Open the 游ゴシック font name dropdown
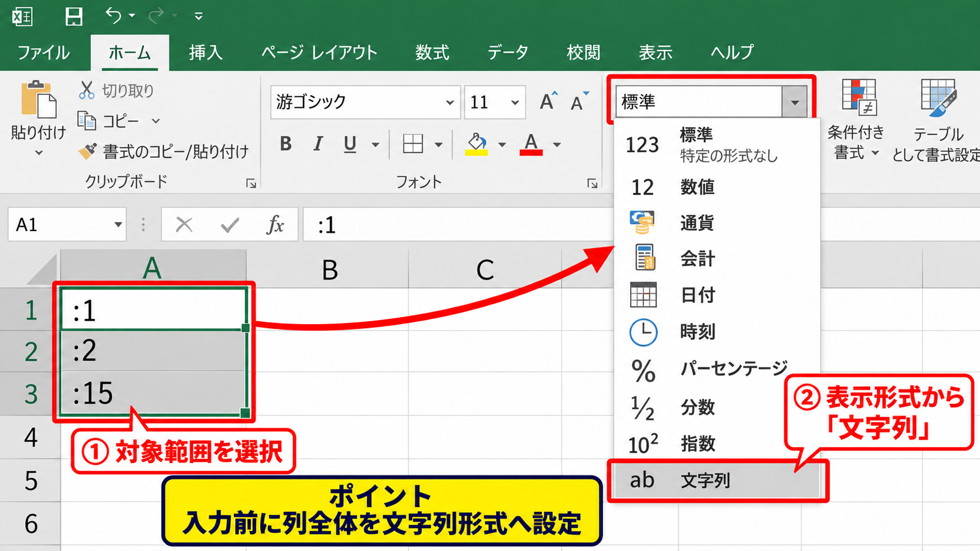980x551 pixels. (x=450, y=102)
